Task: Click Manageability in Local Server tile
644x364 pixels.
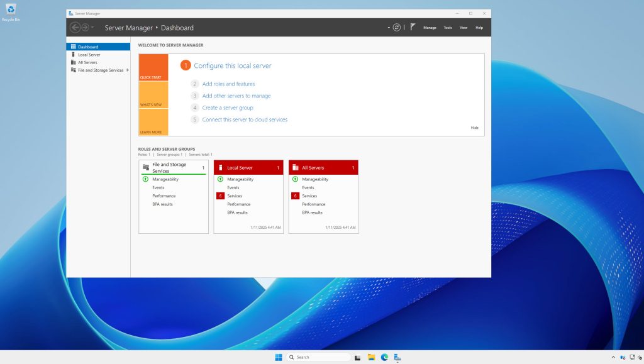Action: point(240,179)
